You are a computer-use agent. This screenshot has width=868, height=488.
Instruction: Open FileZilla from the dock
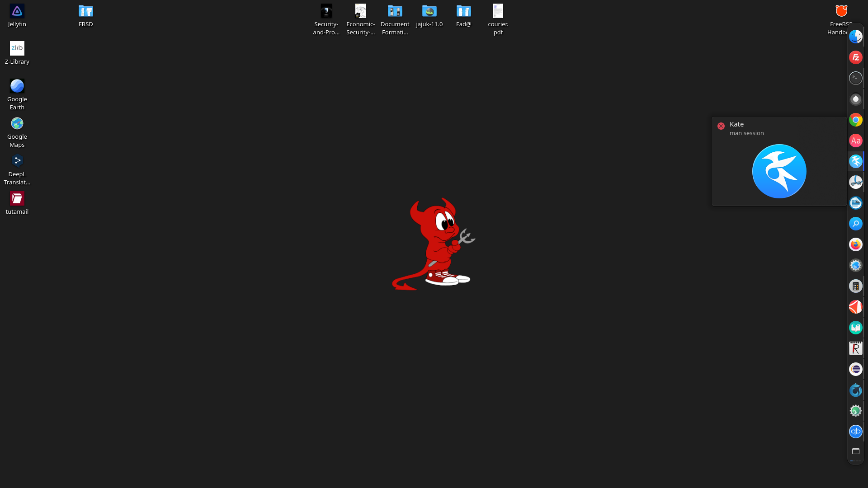pos(855,57)
